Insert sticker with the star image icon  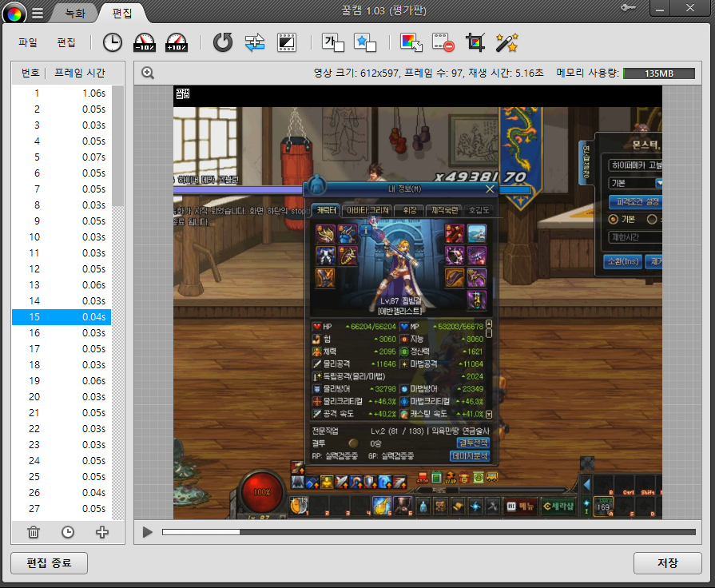[365, 42]
